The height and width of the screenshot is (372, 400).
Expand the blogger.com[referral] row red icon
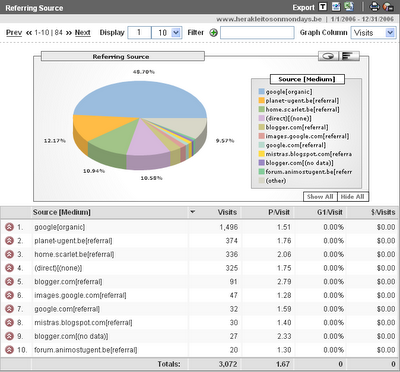point(9,282)
